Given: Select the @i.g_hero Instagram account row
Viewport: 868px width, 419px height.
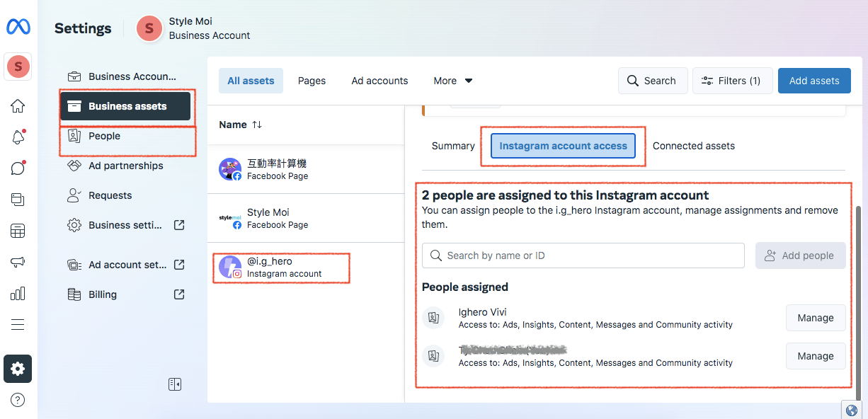Looking at the screenshot, I should click(x=306, y=267).
